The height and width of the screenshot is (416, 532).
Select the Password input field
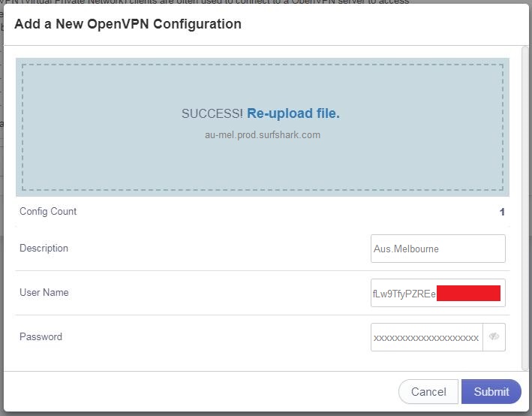pos(426,337)
